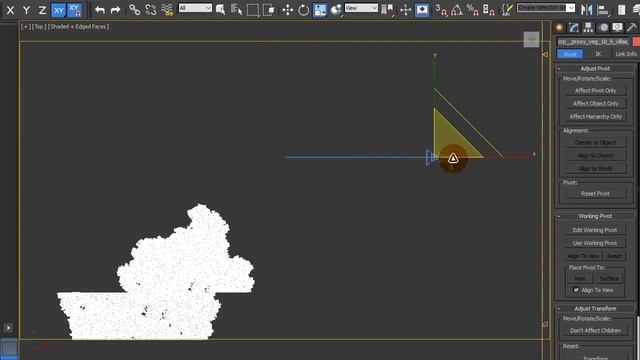Viewport: 640px width, 360px height.
Task: Collapse the Working Pivot rollout
Action: pos(596,216)
